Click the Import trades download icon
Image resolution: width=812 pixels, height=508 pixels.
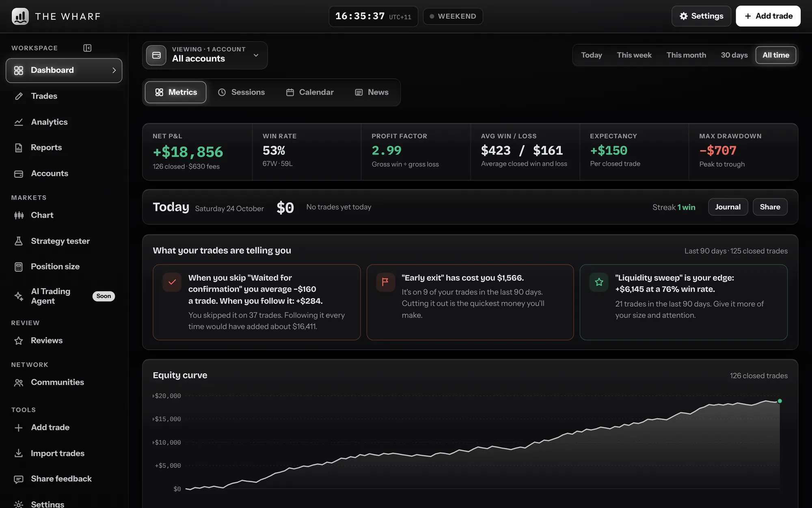click(19, 453)
